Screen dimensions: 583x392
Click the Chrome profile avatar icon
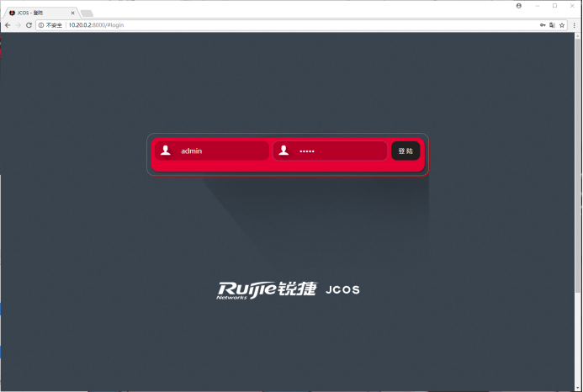point(519,6)
